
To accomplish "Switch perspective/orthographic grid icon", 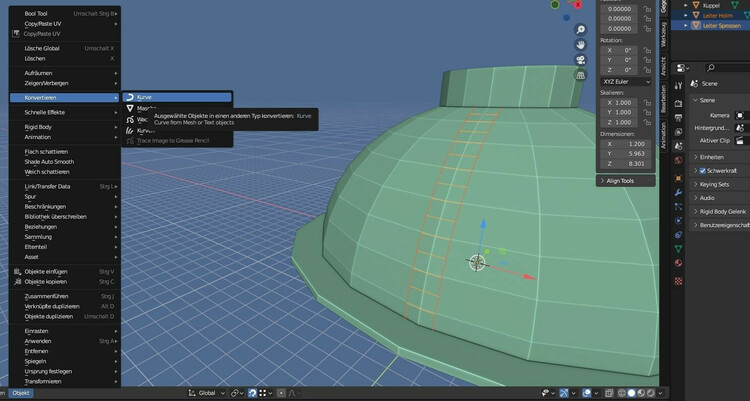I will pyautogui.click(x=580, y=74).
